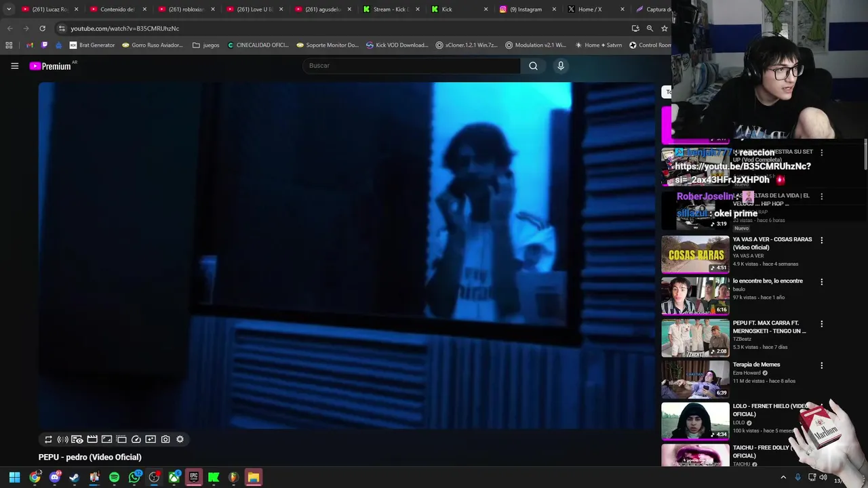Click the cinema view eye icon
Viewport: 868px width, 488px height.
tap(77, 439)
